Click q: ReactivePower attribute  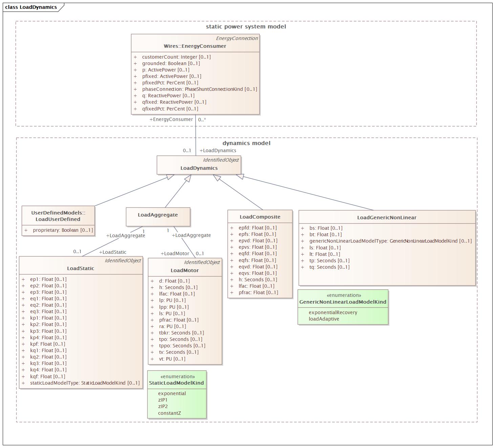[168, 96]
